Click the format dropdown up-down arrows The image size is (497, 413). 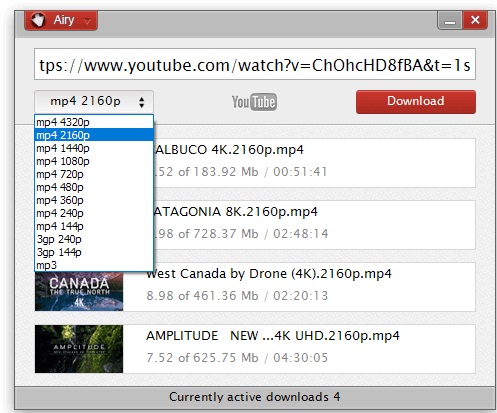142,102
